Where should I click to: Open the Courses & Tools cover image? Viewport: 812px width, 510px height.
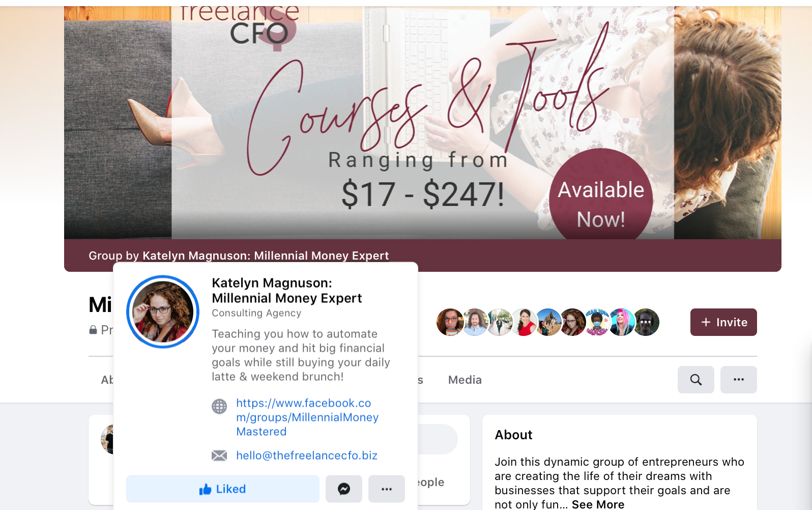pyautogui.click(x=423, y=123)
